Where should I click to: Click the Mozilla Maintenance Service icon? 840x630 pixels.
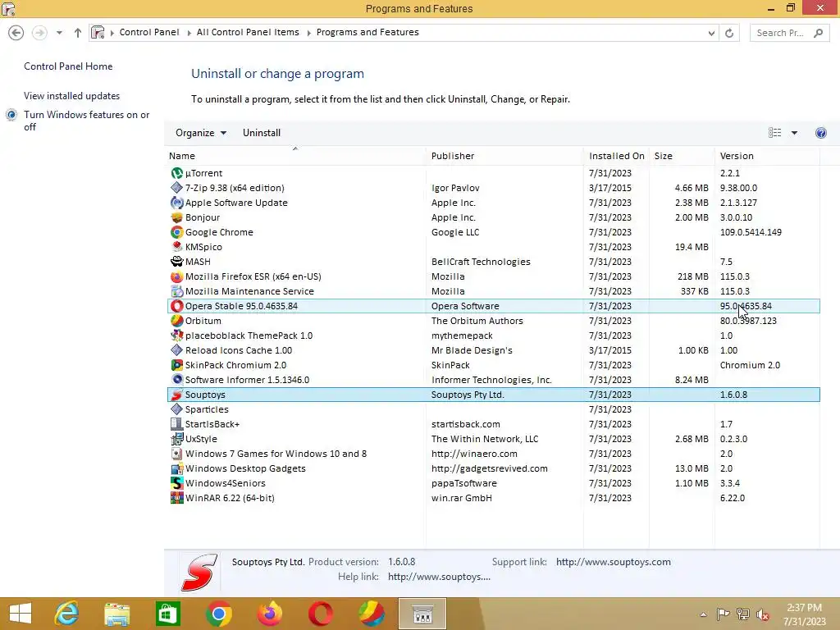click(x=177, y=291)
